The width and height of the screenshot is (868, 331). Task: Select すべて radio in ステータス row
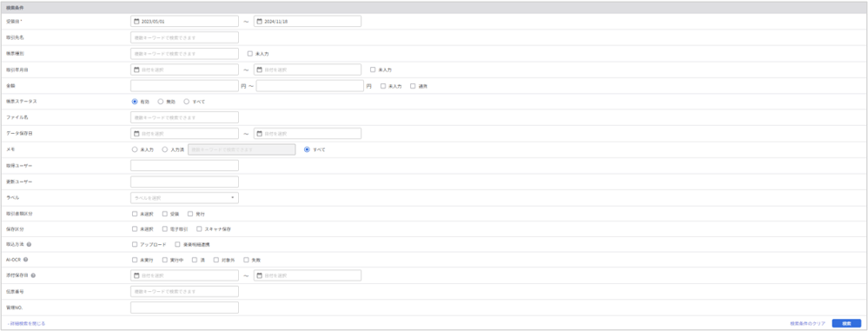point(187,102)
